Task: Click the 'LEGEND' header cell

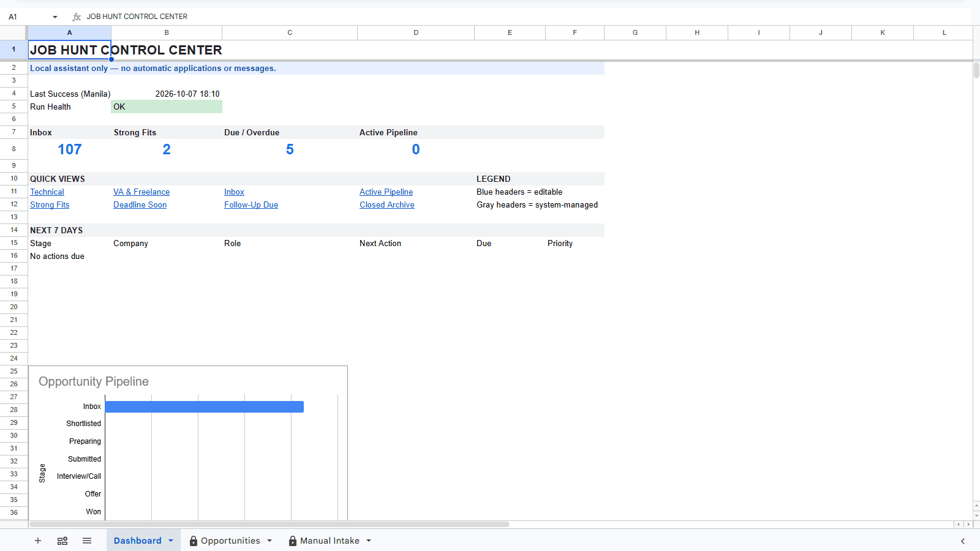Action: coord(510,179)
